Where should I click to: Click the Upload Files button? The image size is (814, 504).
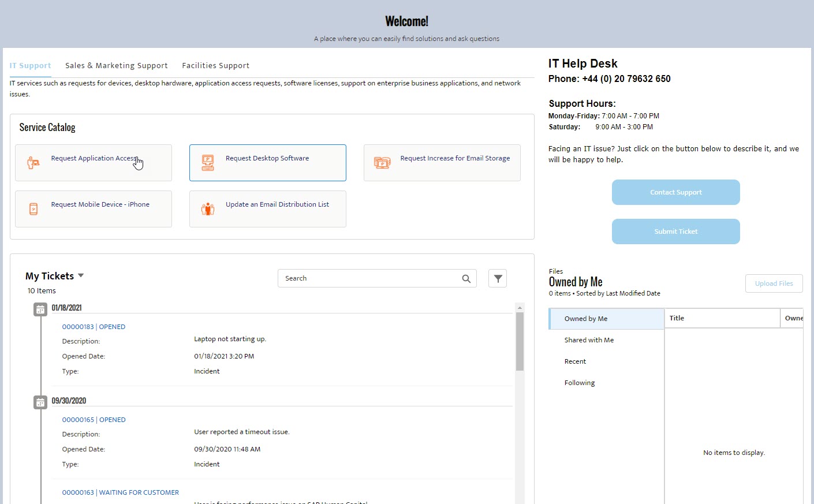[774, 283]
